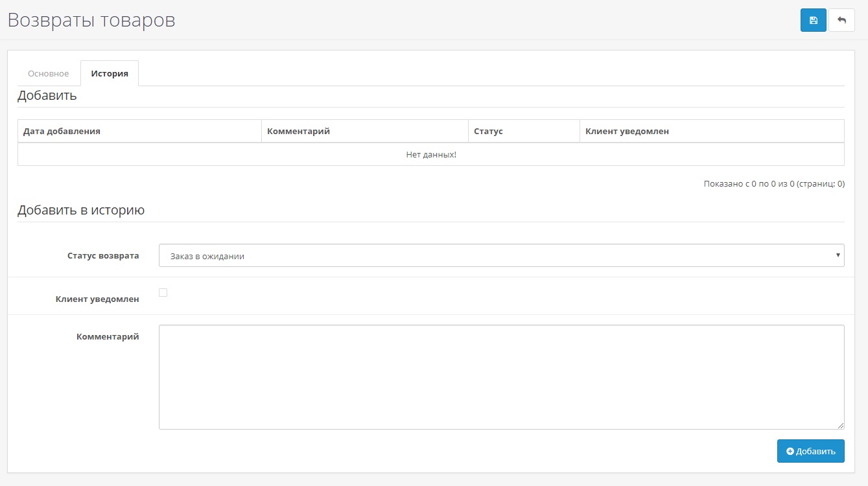Click the Возвраты товаров page title
868x486 pixels.
[x=91, y=20]
